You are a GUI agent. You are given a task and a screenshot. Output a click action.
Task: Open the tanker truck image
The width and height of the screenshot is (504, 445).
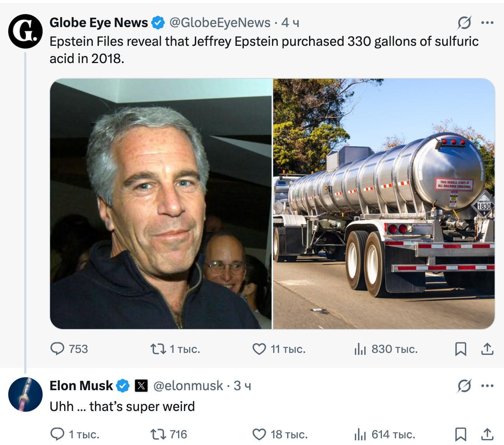click(x=384, y=204)
